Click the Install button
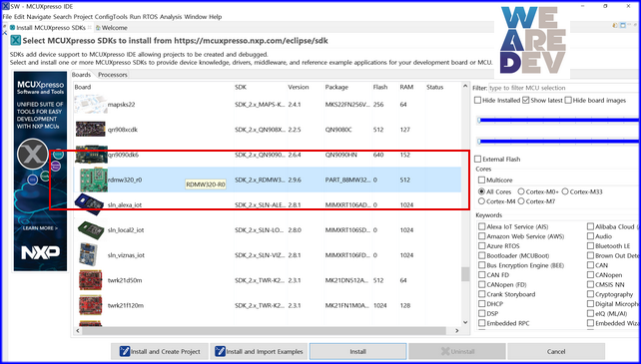The height and width of the screenshot is (364, 641). pyautogui.click(x=357, y=351)
